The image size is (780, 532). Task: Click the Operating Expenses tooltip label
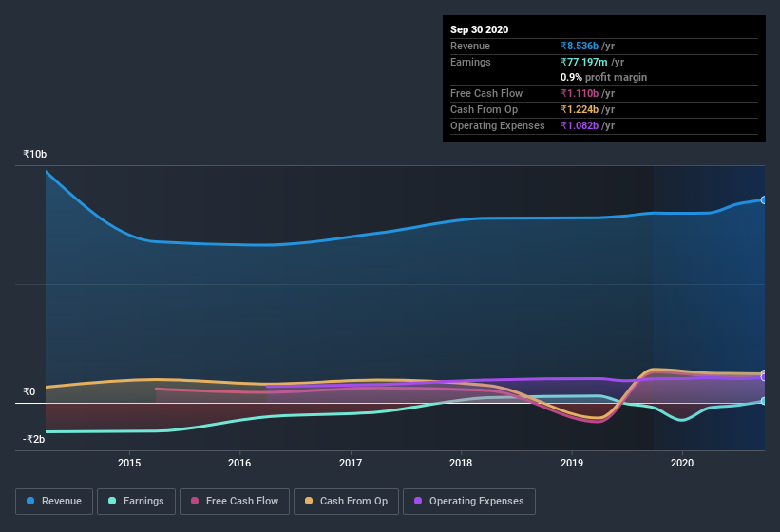pos(498,125)
